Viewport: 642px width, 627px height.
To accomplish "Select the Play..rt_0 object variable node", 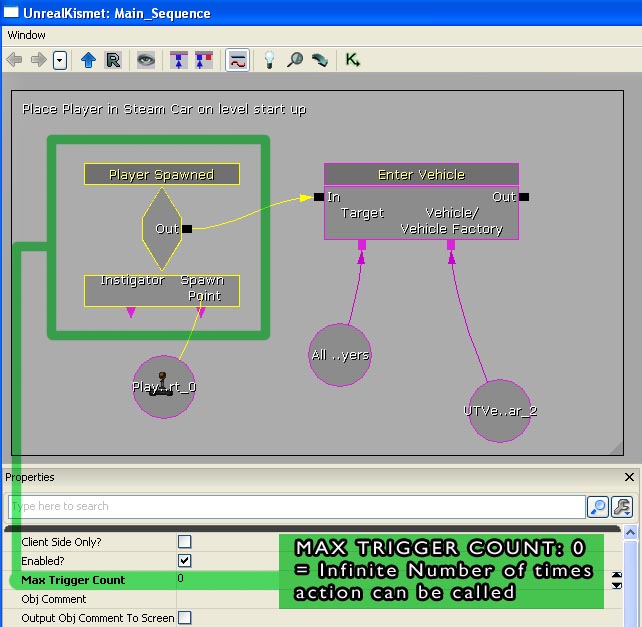I will click(x=164, y=387).
